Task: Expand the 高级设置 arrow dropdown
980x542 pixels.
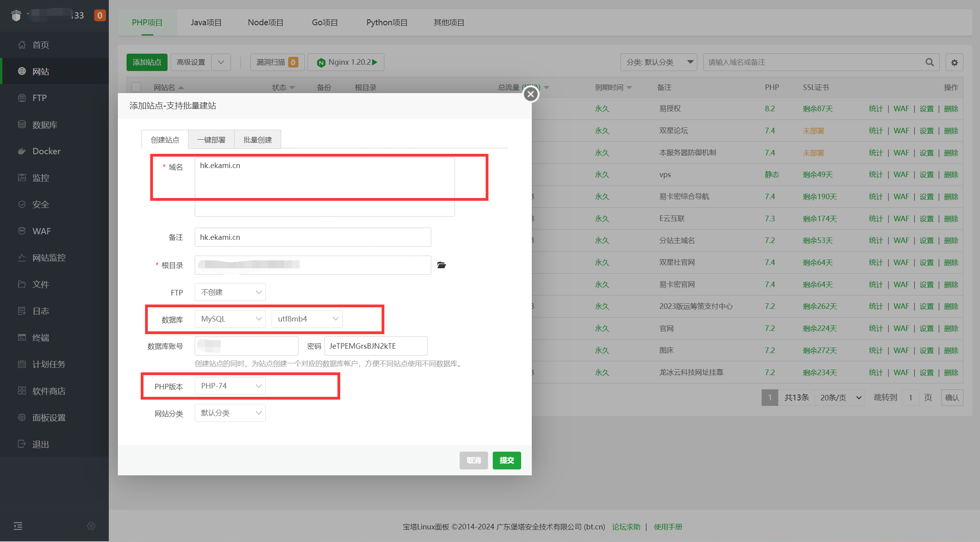Action: coord(221,62)
